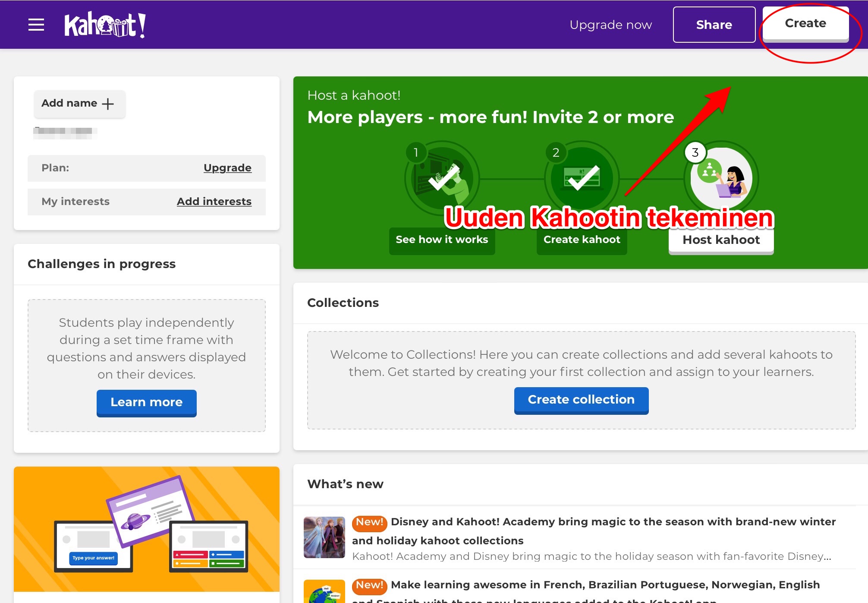
Task: Open the globe languages news thumbnail
Action: [x=324, y=592]
